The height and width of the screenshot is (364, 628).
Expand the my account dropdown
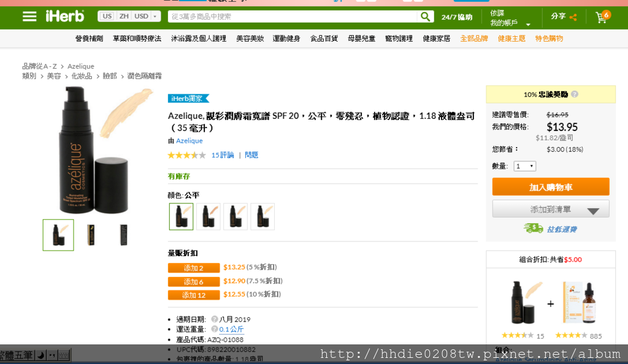click(x=528, y=25)
